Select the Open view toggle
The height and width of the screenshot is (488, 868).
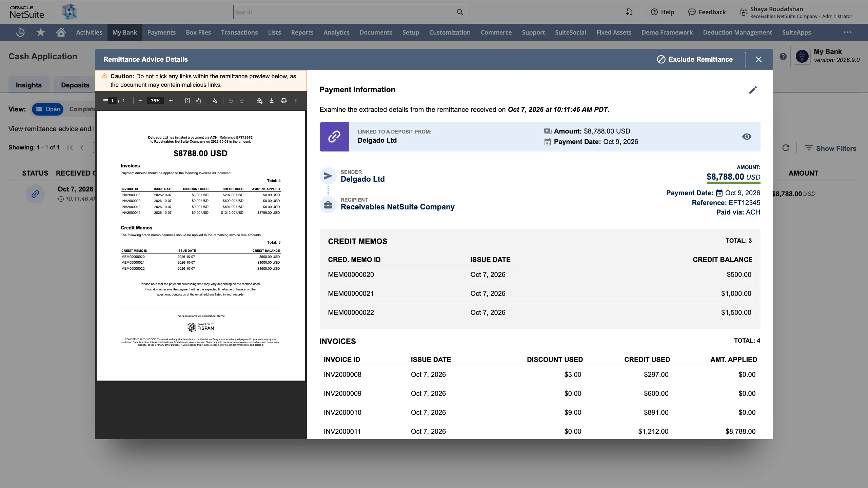pyautogui.click(x=48, y=109)
